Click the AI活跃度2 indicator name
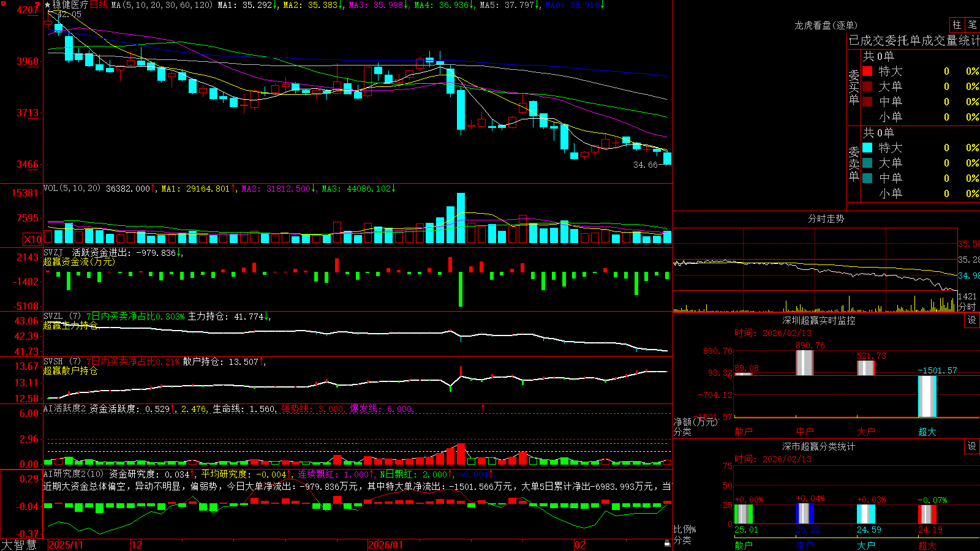The height and width of the screenshot is (551, 980). click(x=65, y=409)
